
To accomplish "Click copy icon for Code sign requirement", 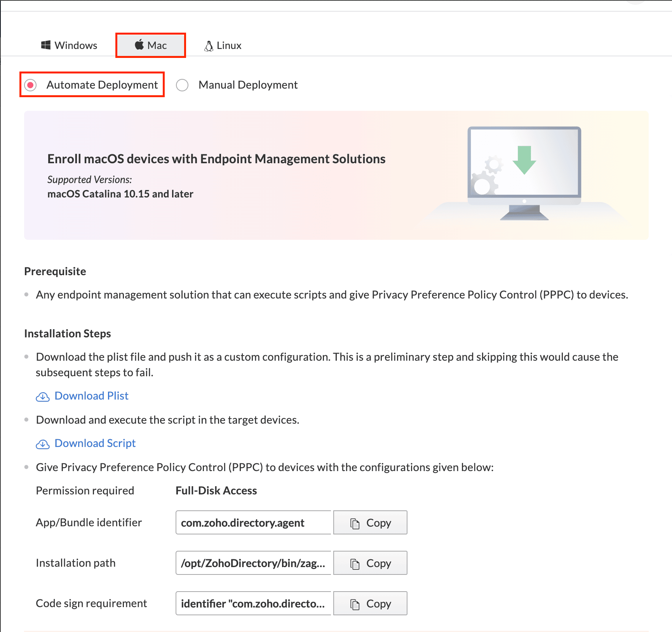I will tap(355, 604).
